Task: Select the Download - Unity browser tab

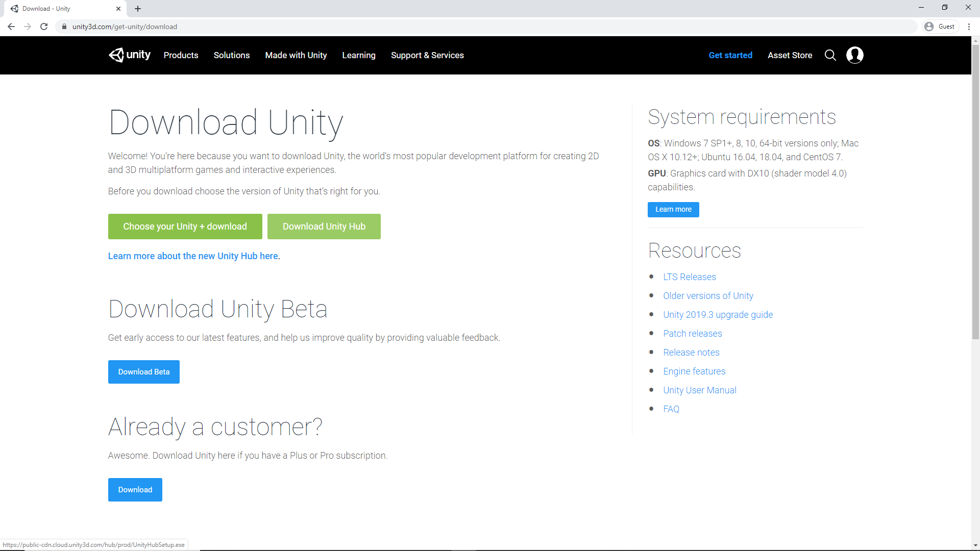Action: click(x=65, y=9)
